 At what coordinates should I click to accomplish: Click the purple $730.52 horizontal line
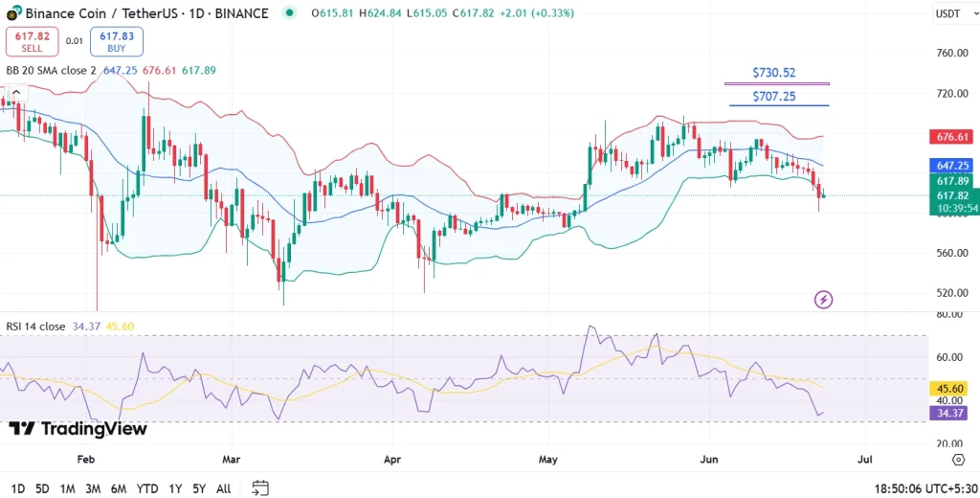coord(777,82)
